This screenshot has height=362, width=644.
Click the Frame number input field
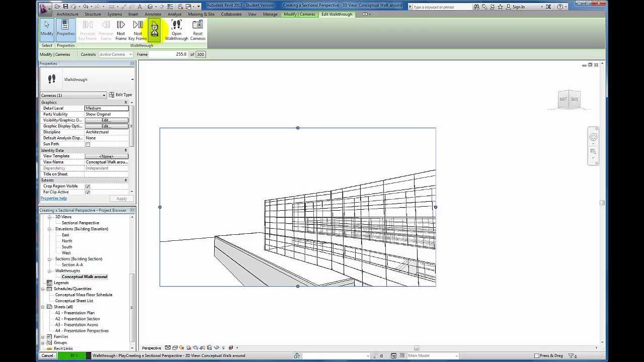coord(169,54)
